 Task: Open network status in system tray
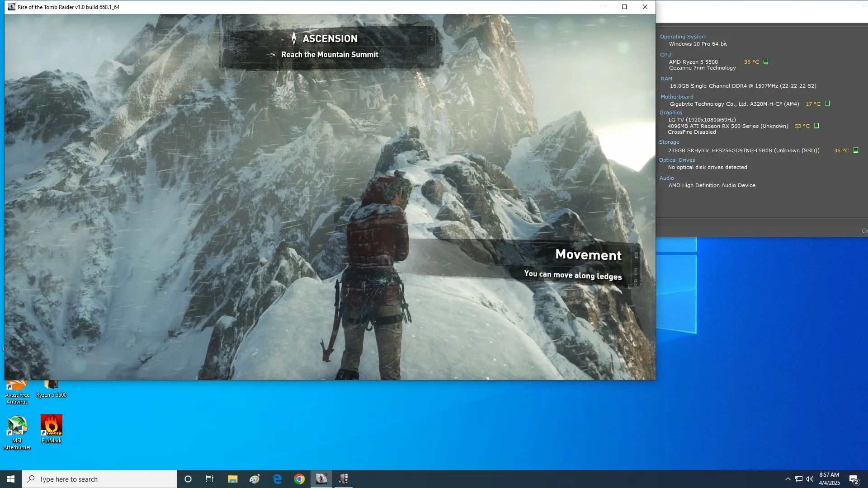click(799, 479)
